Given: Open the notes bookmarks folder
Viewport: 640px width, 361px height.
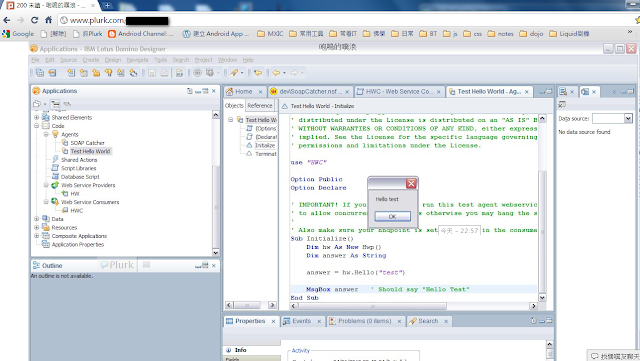Looking at the screenshot, I should point(500,34).
